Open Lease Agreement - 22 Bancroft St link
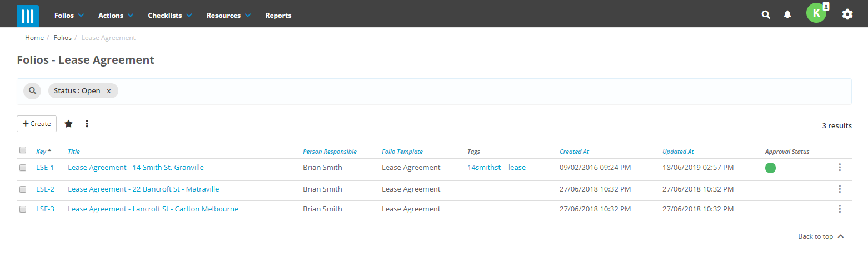 (143, 189)
